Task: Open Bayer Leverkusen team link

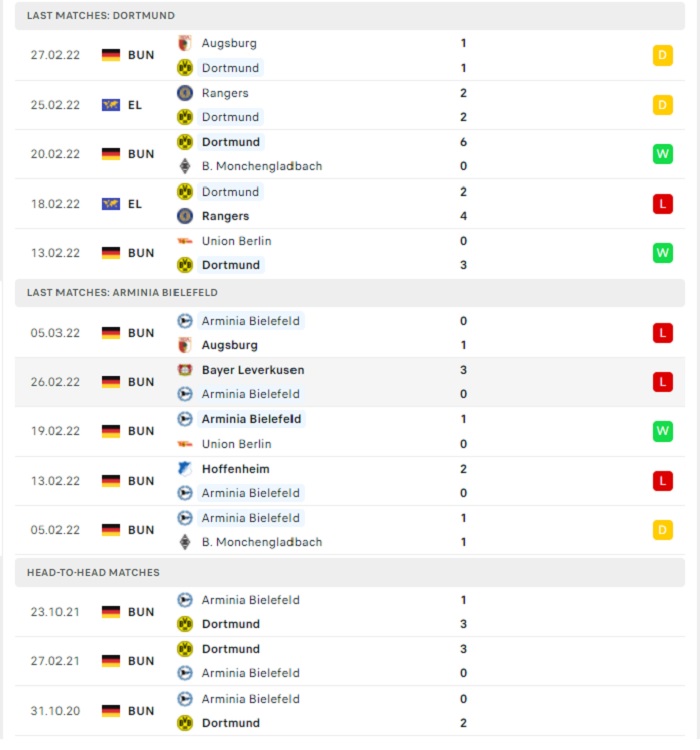Action: (253, 370)
